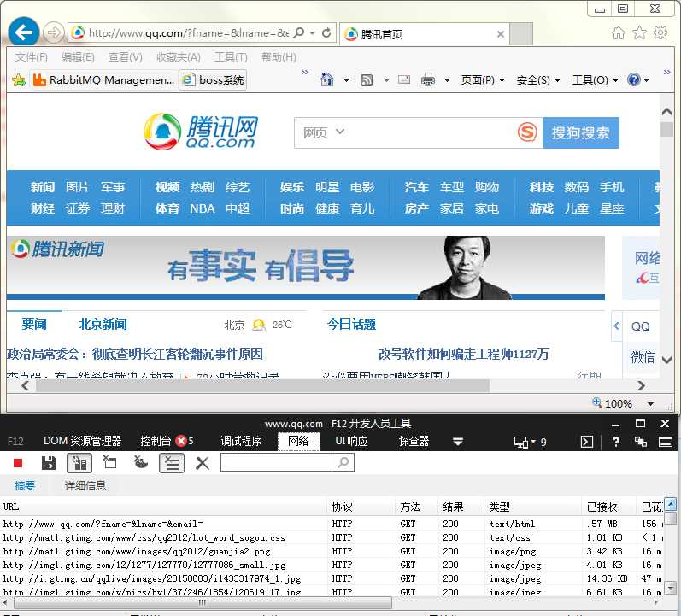The image size is (681, 616).
Task: Click the page horizontal scrollbar right arrow
Action: (641, 385)
